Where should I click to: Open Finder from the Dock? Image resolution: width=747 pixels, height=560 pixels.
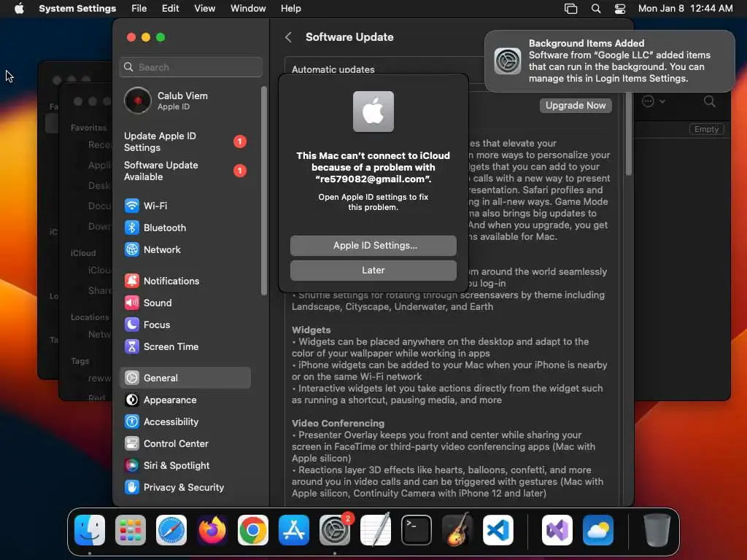click(90, 530)
